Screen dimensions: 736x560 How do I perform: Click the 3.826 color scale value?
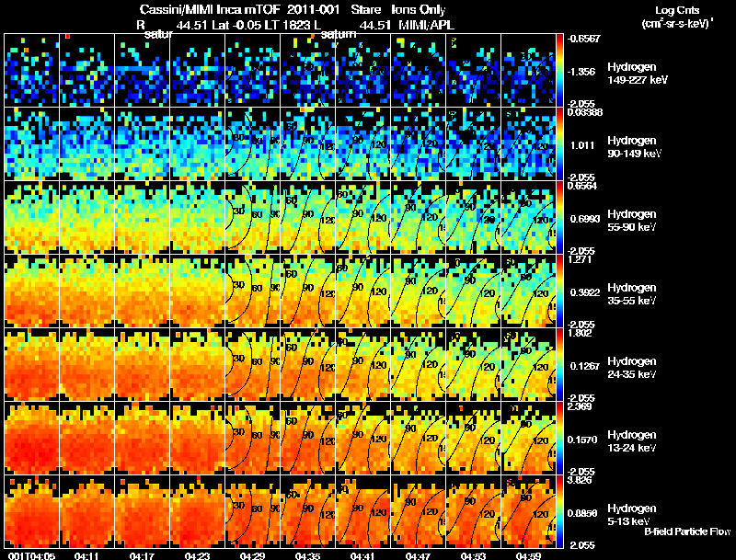click(580, 481)
